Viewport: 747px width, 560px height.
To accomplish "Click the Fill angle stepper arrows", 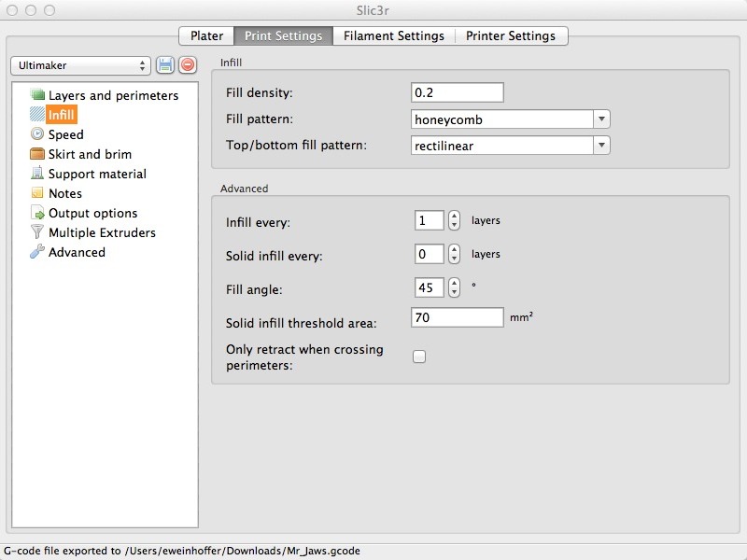I will coord(454,287).
